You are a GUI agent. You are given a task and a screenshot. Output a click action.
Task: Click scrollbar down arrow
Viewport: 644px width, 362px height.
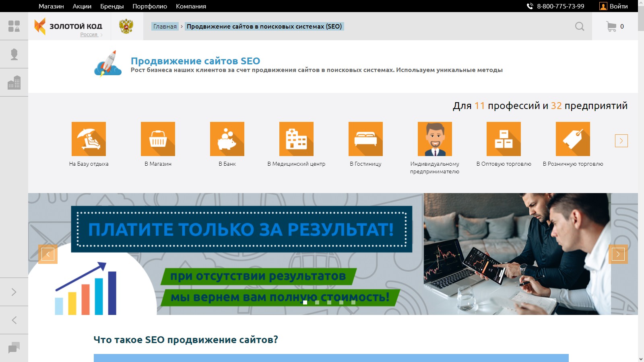pyautogui.click(x=641, y=359)
